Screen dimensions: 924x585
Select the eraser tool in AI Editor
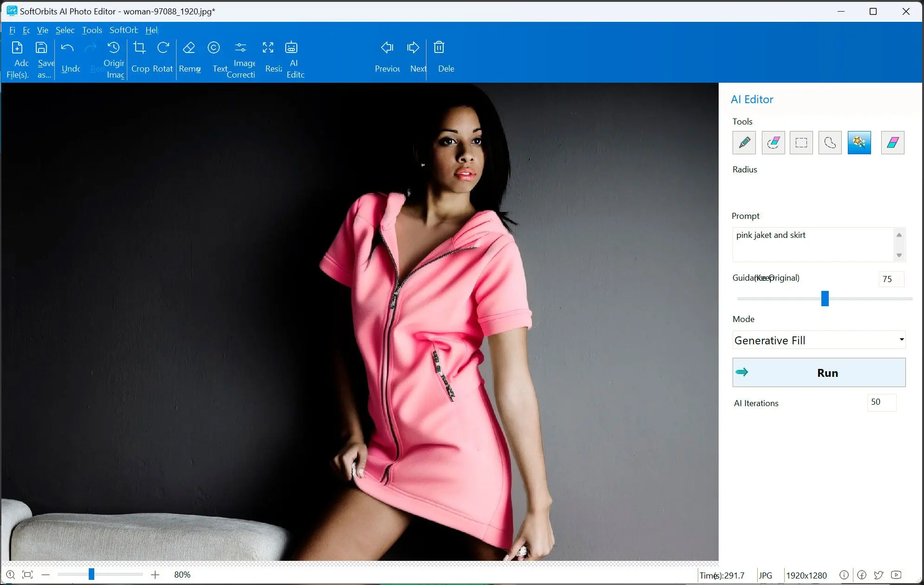pos(891,142)
